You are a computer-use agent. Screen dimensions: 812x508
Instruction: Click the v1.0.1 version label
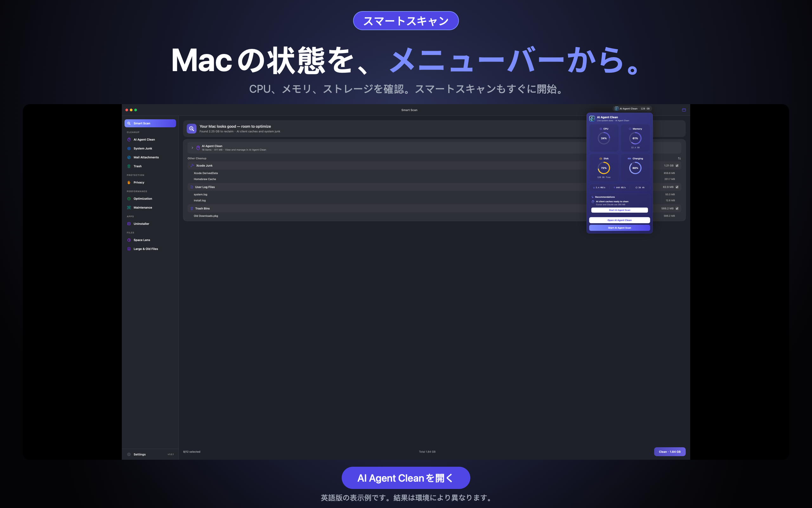170,454
